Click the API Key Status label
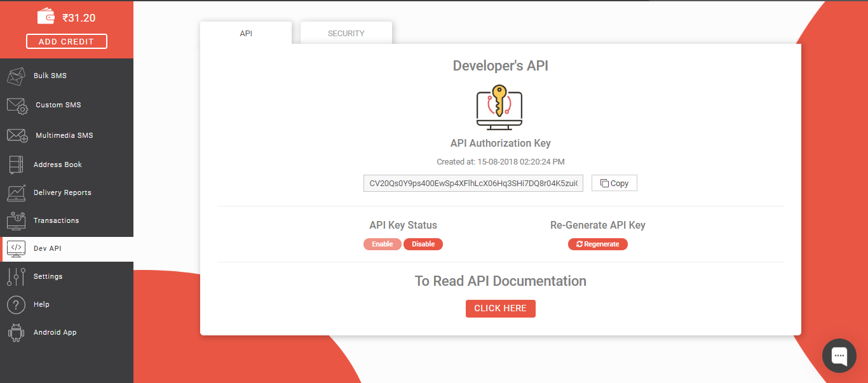 click(403, 225)
